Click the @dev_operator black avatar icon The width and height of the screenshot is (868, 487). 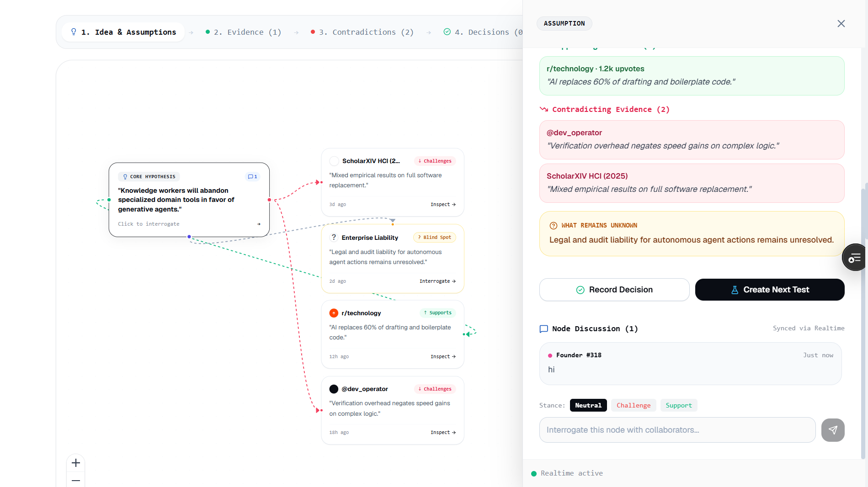pos(334,389)
